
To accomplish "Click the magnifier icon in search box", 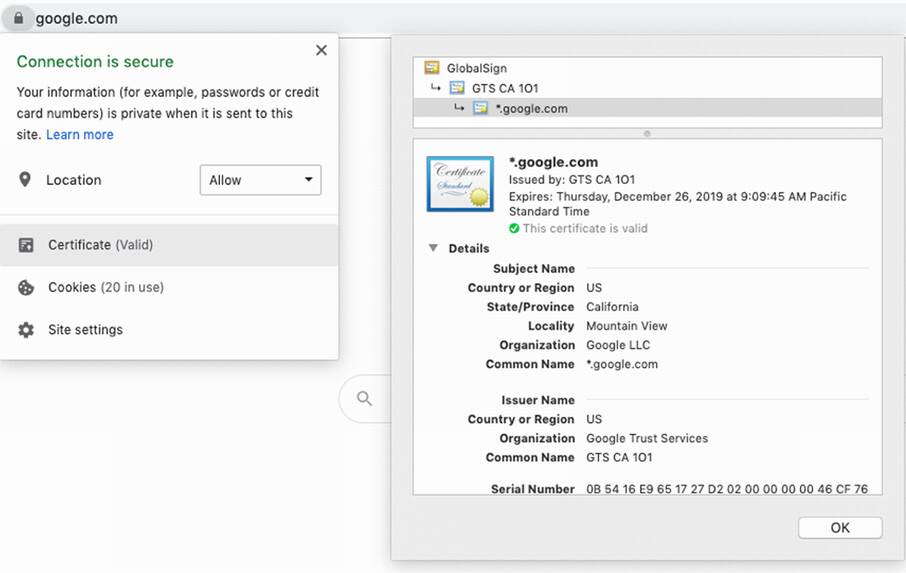I will click(365, 399).
